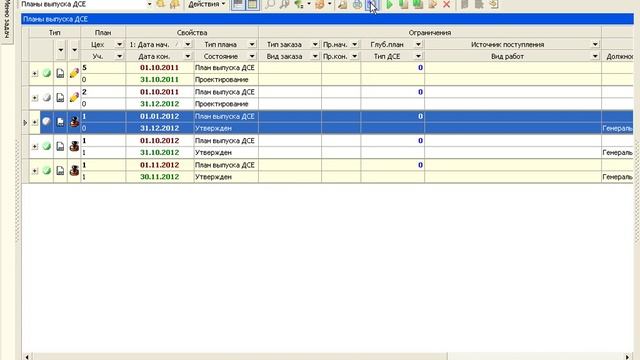Expand the row starting 01.11.2012
Viewport: 640px width, 360px height.
35,171
